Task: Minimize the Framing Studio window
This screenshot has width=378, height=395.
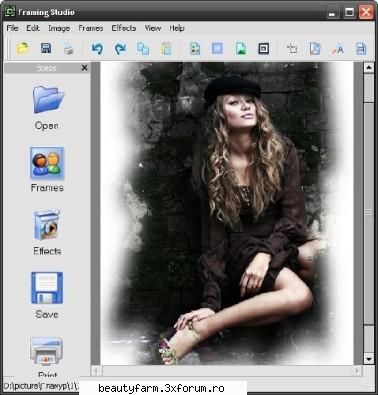Action: click(x=332, y=13)
